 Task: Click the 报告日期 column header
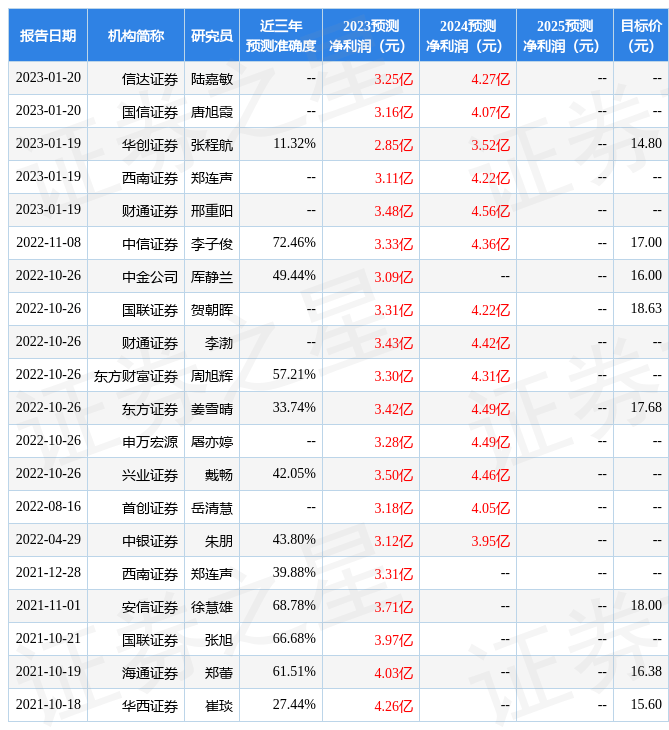pos(48,36)
